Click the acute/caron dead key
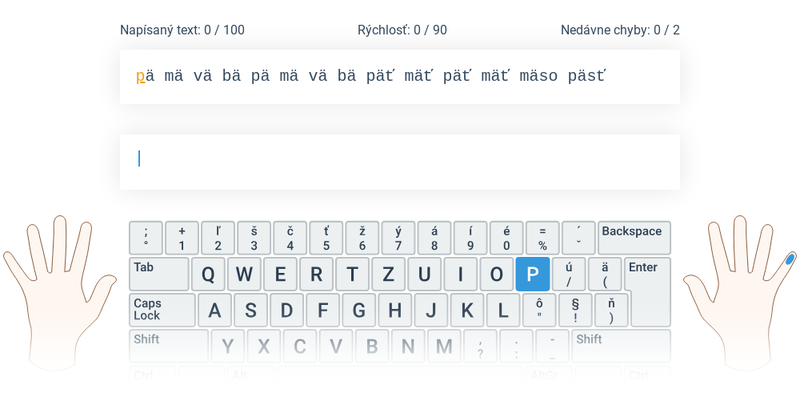This screenshot has width=800, height=400. pos(579,238)
